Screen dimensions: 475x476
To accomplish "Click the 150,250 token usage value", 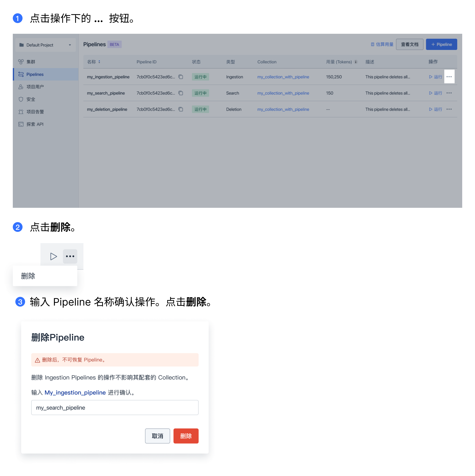I will (334, 77).
